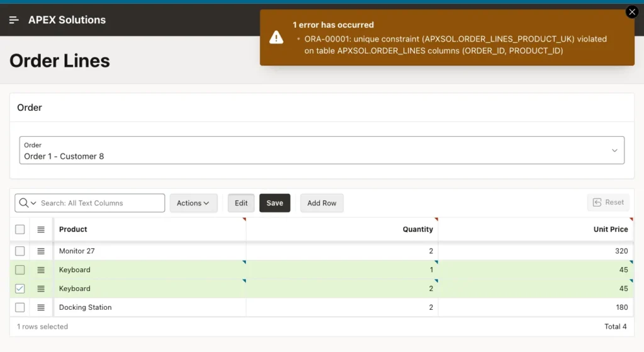Toggle the select-all rows checkbox in the header
644x352 pixels.
tap(19, 229)
